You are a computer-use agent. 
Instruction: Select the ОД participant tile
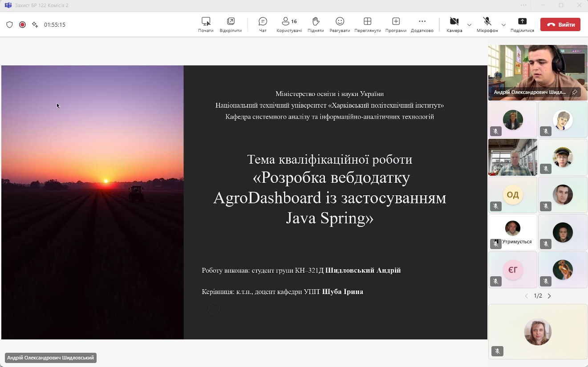[513, 195]
